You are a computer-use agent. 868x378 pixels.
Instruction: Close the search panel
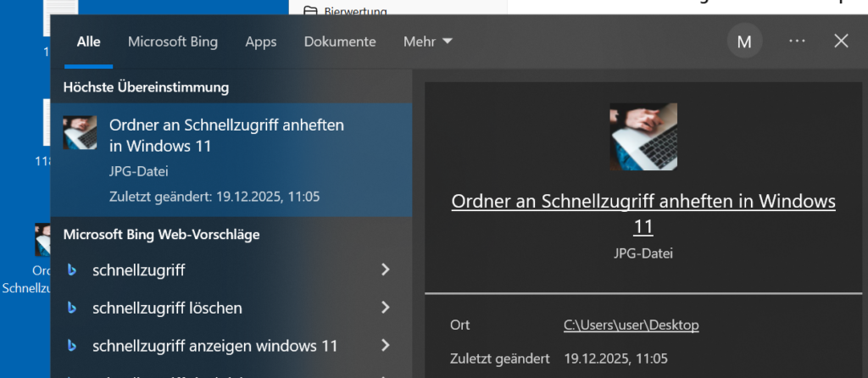(841, 41)
